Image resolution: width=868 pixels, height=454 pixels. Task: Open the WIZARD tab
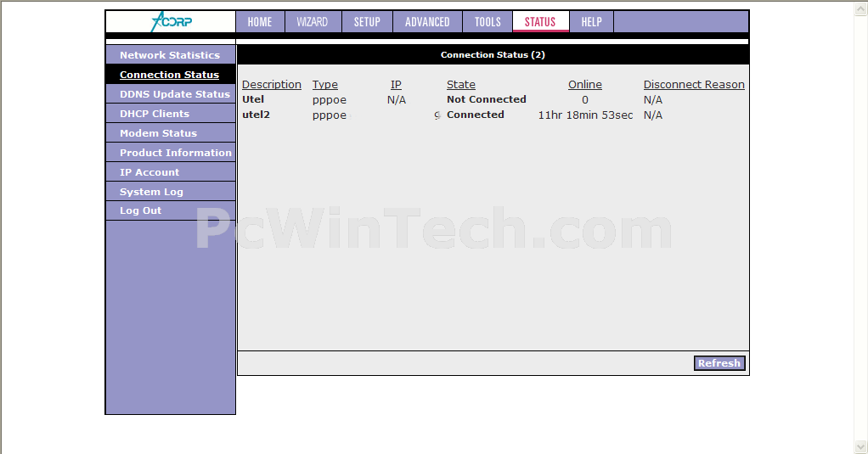(313, 22)
